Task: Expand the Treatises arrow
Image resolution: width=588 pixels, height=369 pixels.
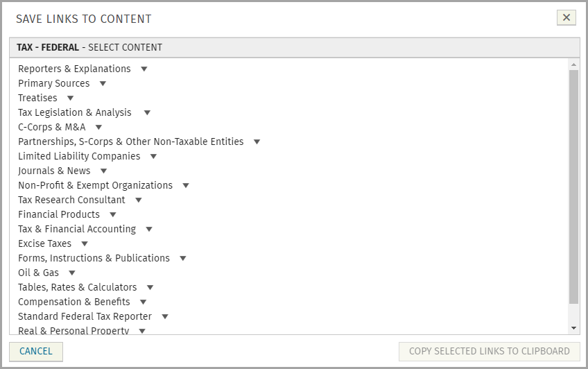Action: [x=70, y=98]
